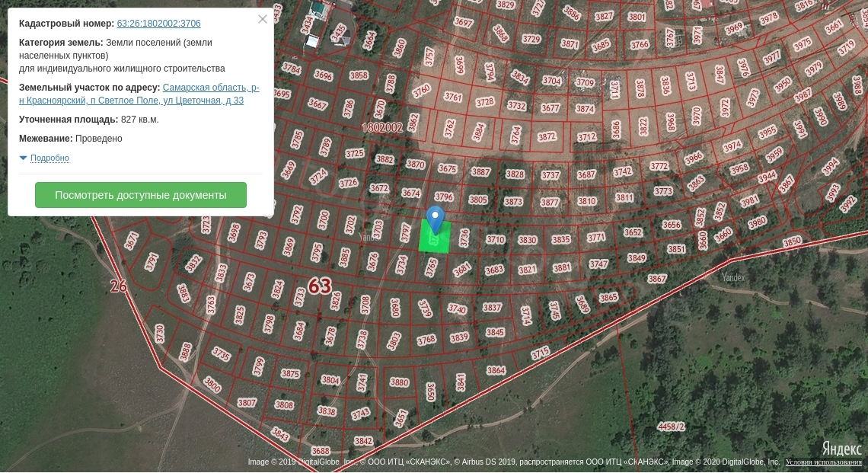
Task: Open Условия использования link
Action: (824, 462)
